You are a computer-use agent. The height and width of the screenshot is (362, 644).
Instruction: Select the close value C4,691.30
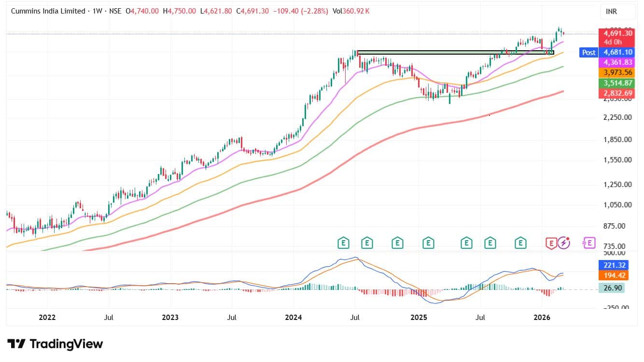pyautogui.click(x=253, y=11)
